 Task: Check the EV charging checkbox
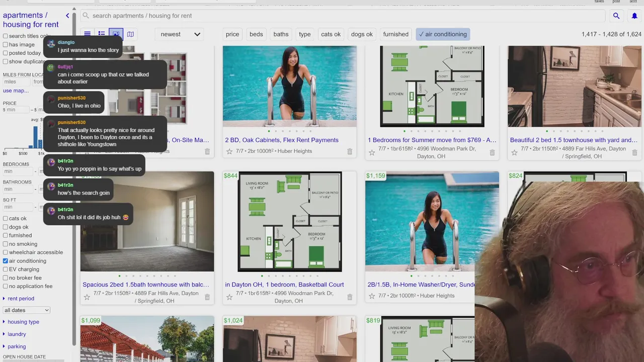point(6,269)
